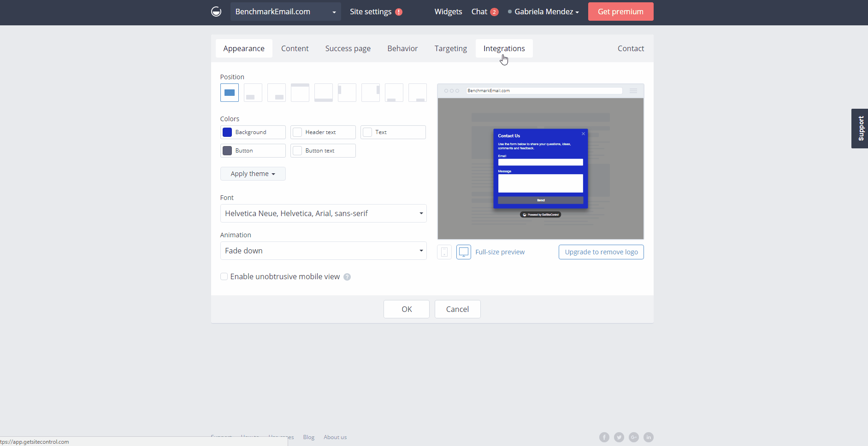Image resolution: width=868 pixels, height=446 pixels.
Task: Select the bottom bar position layout
Action: pos(324,92)
